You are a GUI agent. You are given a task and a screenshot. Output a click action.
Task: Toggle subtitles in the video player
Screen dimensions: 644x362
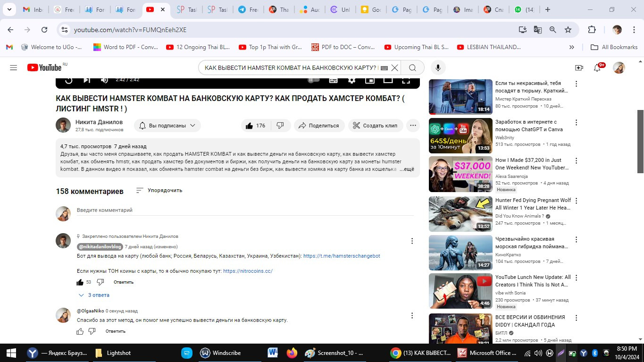(x=333, y=80)
